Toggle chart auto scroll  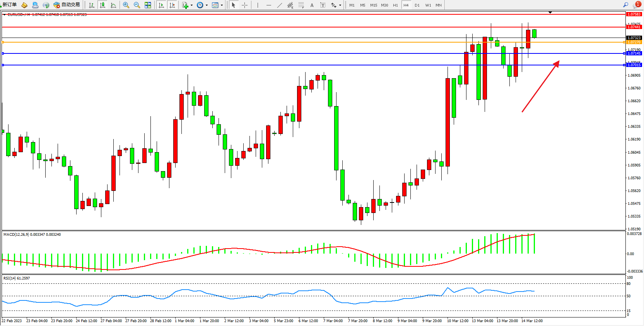pyautogui.click(x=161, y=5)
